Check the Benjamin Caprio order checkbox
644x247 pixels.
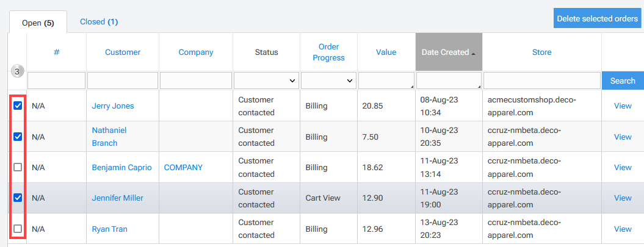(x=18, y=167)
